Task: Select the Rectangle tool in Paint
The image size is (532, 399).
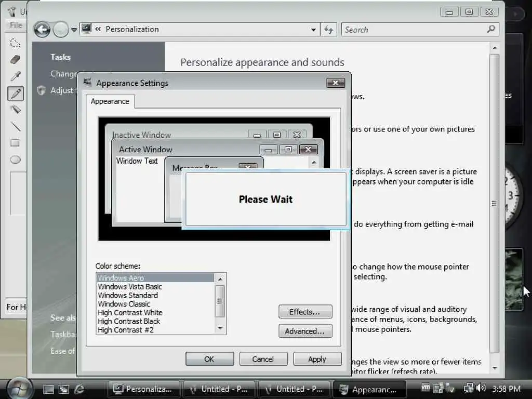Action: 15,142
